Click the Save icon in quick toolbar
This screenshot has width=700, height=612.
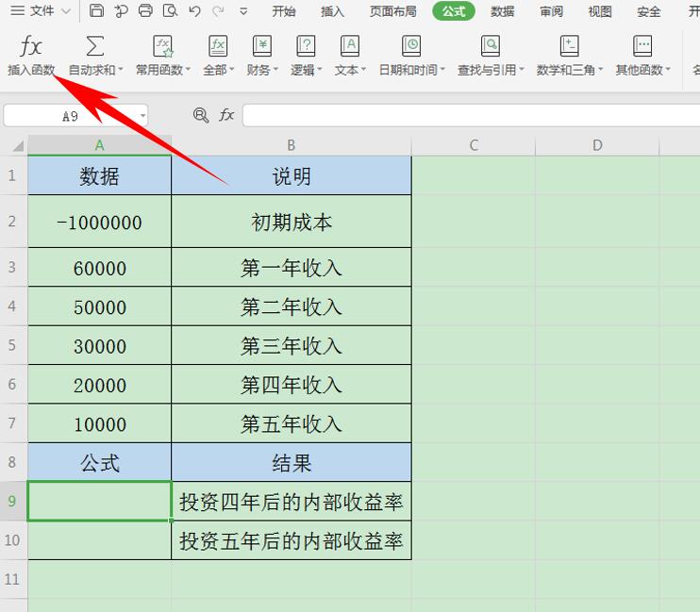click(x=96, y=10)
